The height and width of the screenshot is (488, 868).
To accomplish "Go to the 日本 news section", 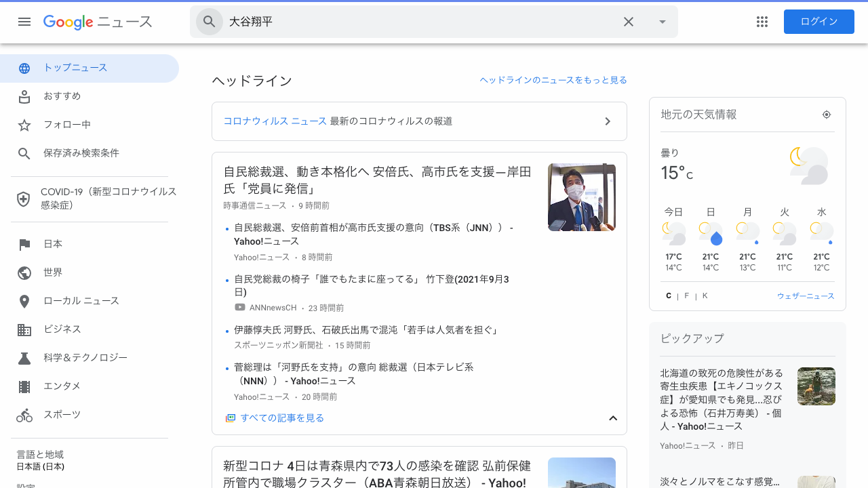I will pyautogui.click(x=24, y=243).
